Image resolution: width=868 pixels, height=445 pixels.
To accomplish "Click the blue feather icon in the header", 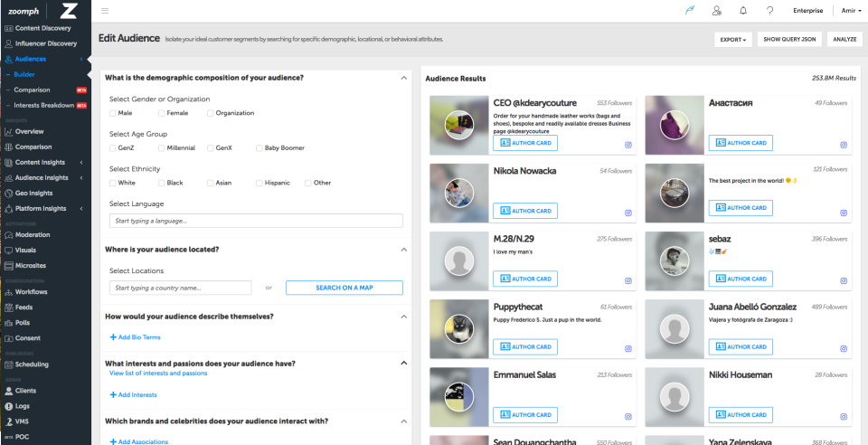I will click(x=690, y=11).
